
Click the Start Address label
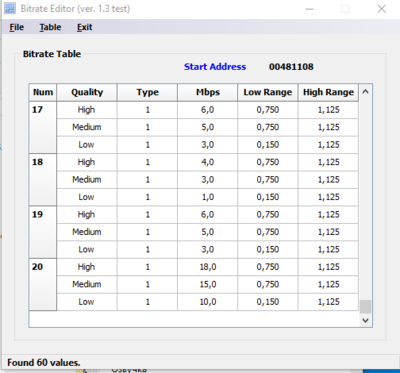(215, 67)
